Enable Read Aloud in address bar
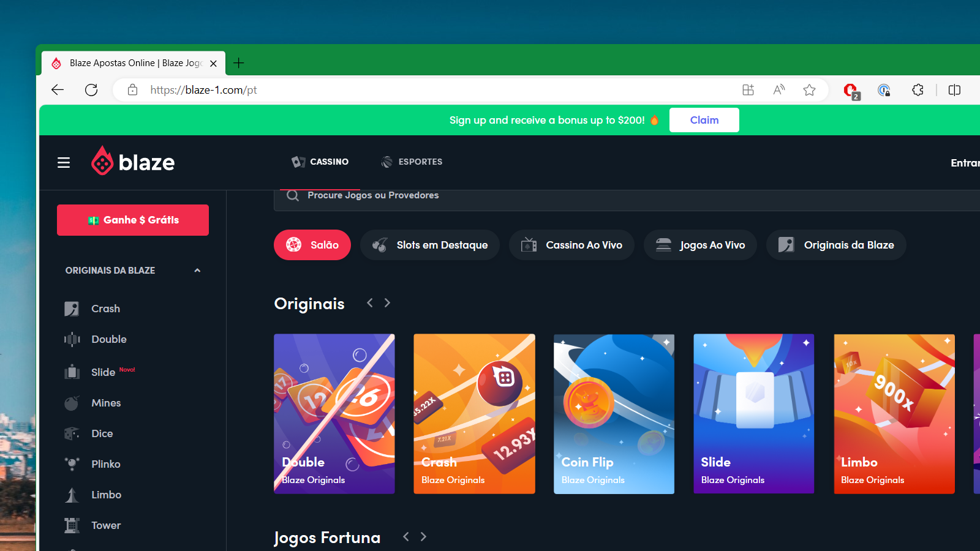The width and height of the screenshot is (980, 551). [778, 90]
